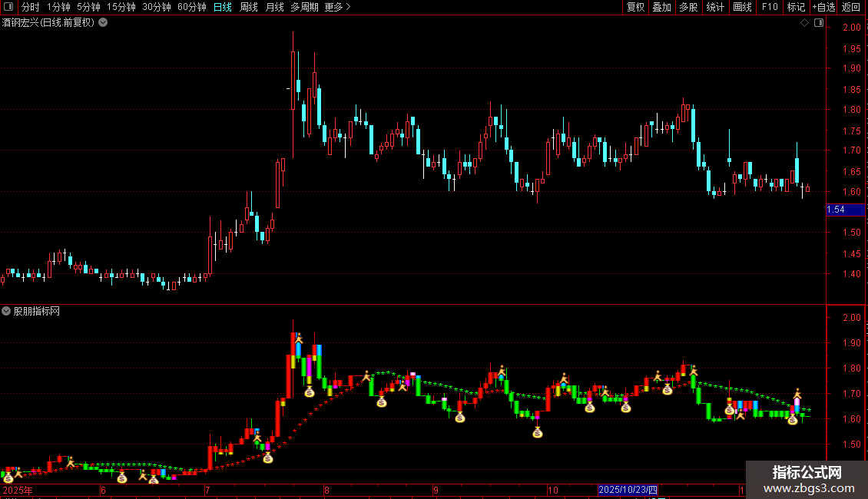Click month 10 on the time axis
Image resolution: width=868 pixels, height=499 pixels.
coord(552,490)
